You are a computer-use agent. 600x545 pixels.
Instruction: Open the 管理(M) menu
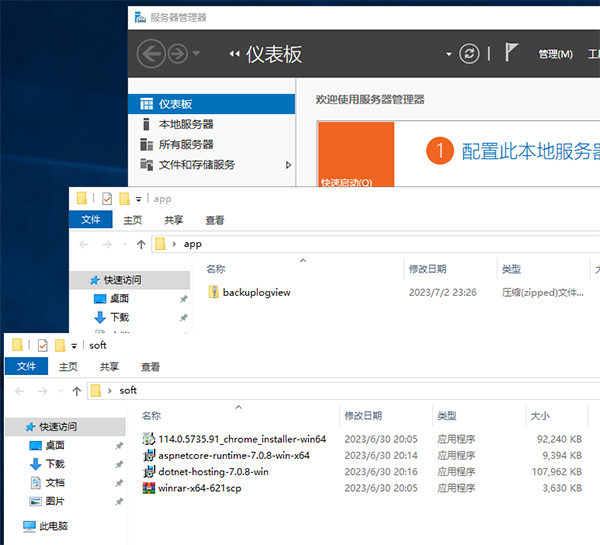click(555, 54)
